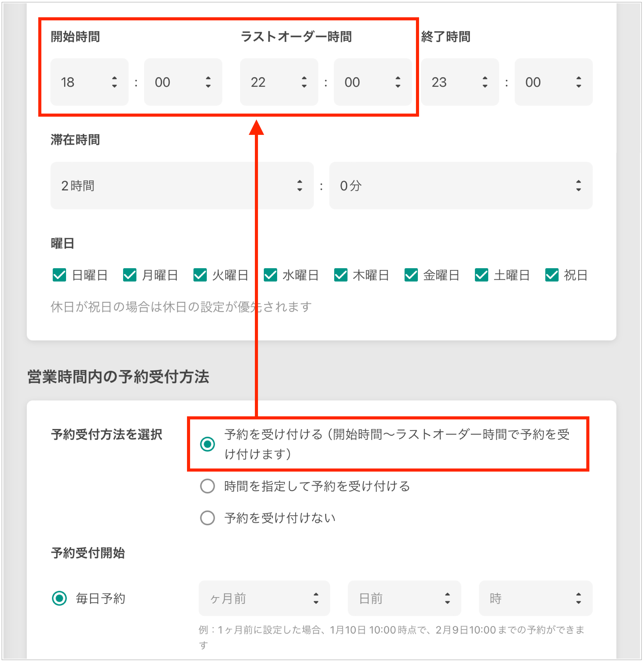Select the 毎日予約 radio button
The width and height of the screenshot is (644, 662).
pos(60,598)
